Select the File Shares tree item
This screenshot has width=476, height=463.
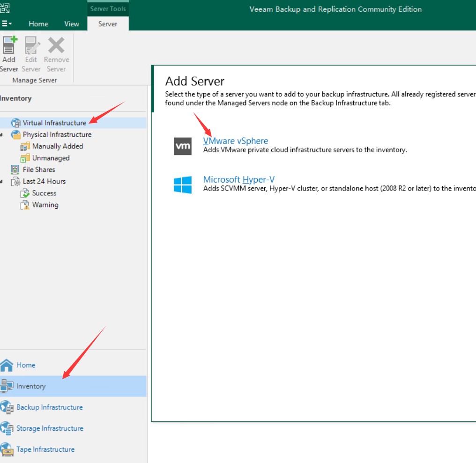tap(39, 169)
